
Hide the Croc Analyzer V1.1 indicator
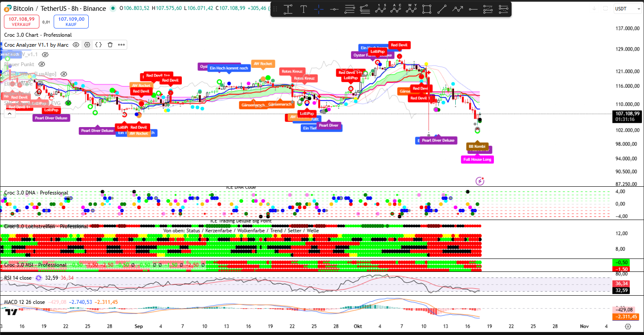[x=76, y=45]
